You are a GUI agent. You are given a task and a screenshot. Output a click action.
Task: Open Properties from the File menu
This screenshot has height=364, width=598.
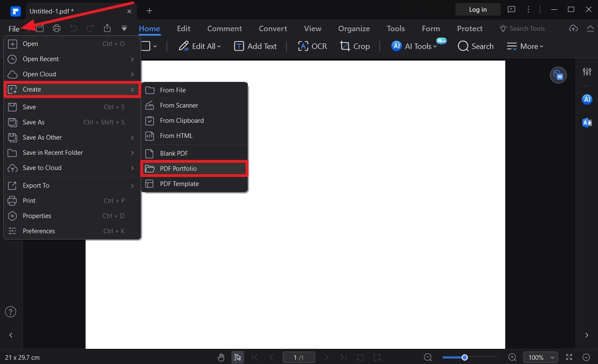72,216
